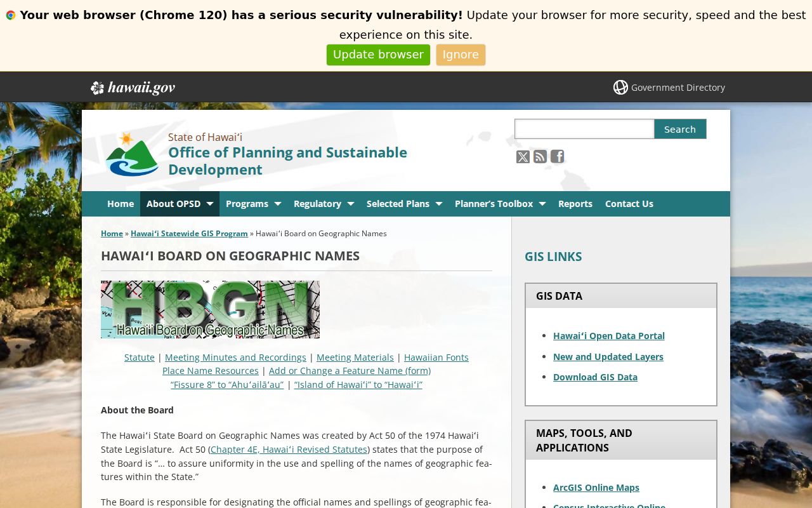Open “Island of Hawaiʻi” to “Hawaiʻi” link
Image resolution: width=812 pixels, height=508 pixels.
coord(358,385)
